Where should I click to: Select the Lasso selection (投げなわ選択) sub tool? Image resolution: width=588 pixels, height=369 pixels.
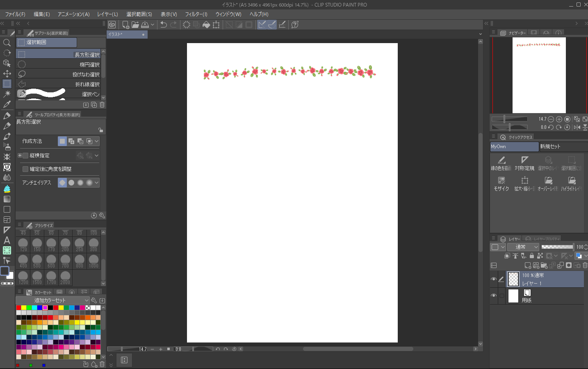coord(59,74)
